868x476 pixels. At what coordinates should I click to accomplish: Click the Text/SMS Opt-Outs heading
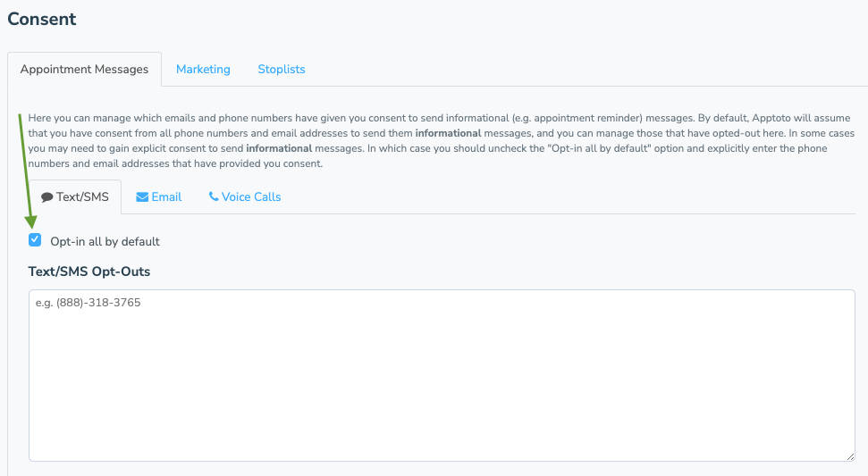(89, 271)
